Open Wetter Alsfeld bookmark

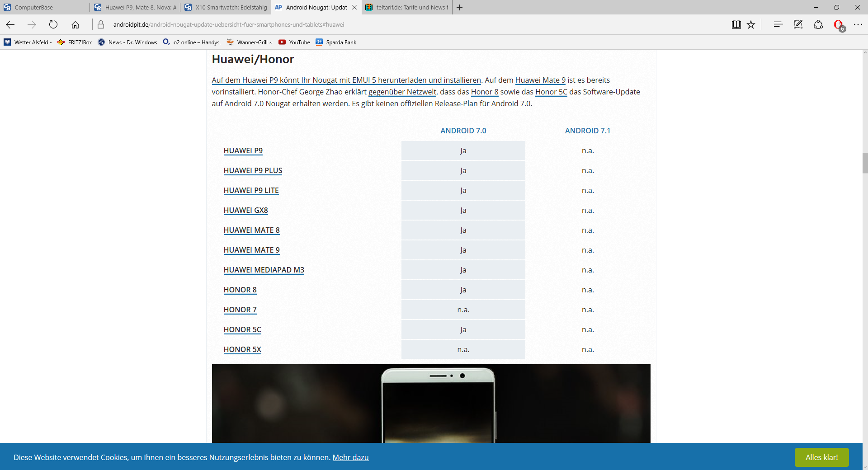tap(28, 42)
